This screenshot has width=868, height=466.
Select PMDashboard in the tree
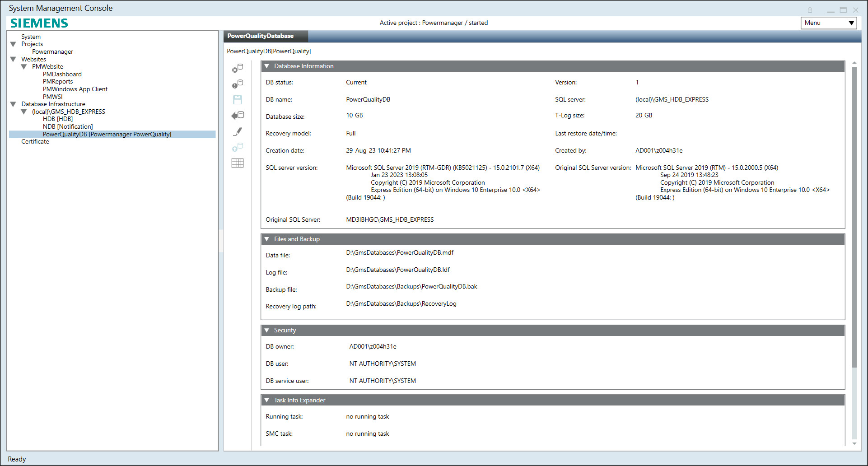click(62, 74)
